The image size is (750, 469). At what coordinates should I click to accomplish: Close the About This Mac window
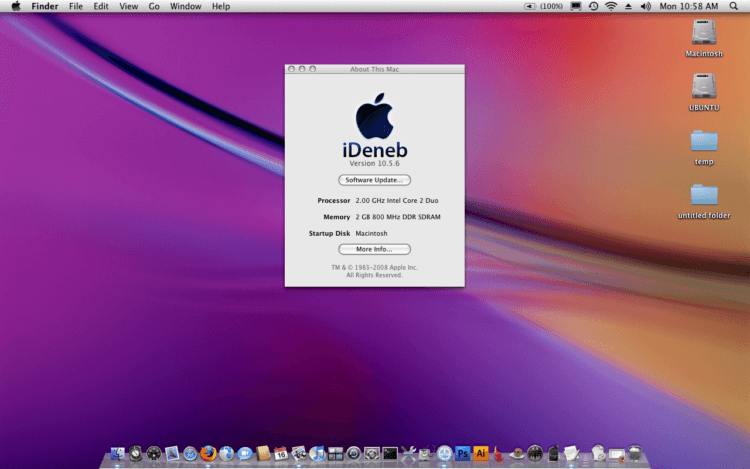(291, 69)
